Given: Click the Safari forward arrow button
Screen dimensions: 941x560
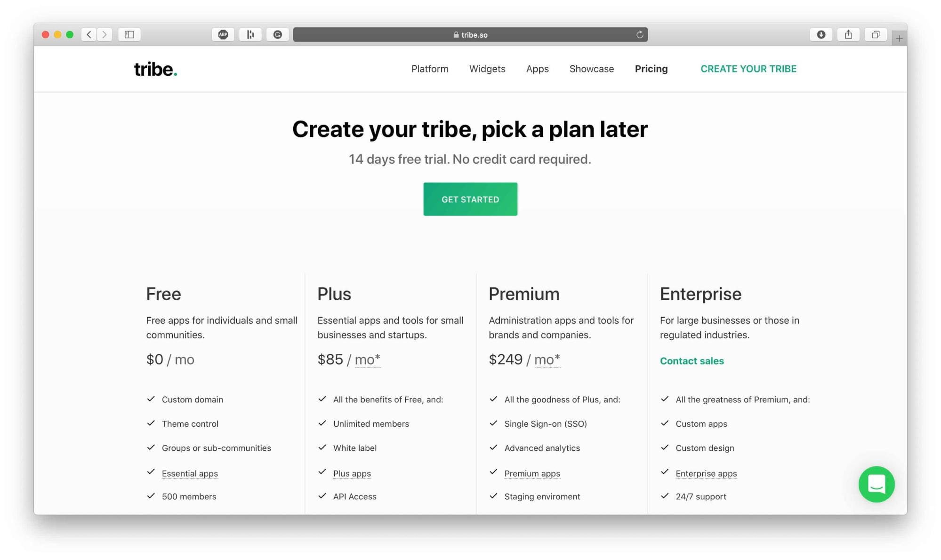Looking at the screenshot, I should (x=105, y=34).
